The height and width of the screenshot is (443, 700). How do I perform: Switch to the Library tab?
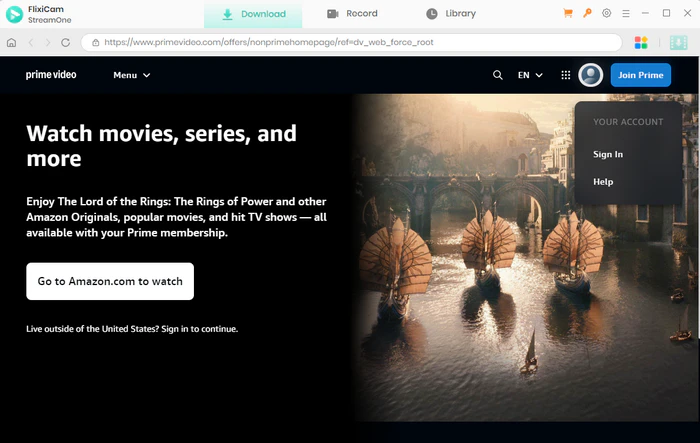tap(451, 14)
